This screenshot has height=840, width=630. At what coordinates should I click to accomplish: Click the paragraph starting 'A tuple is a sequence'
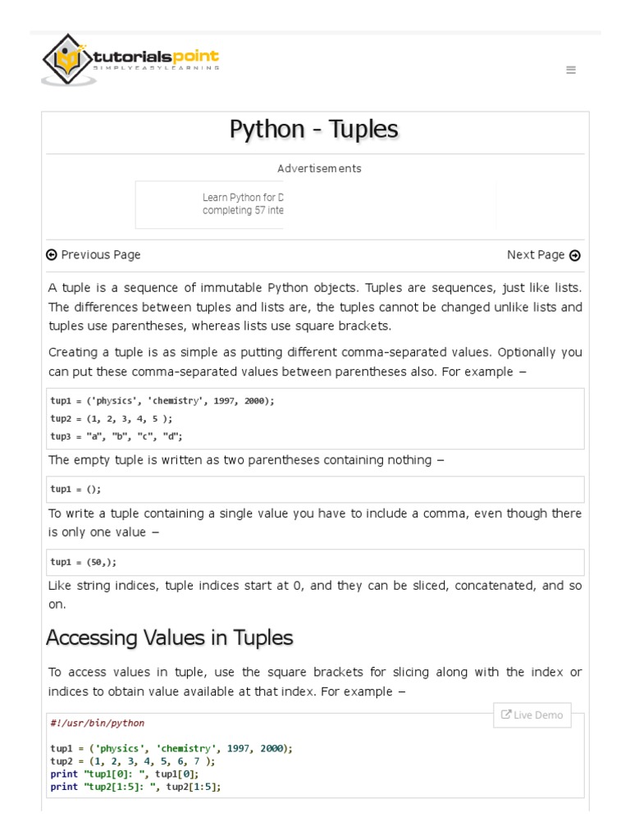pyautogui.click(x=315, y=307)
